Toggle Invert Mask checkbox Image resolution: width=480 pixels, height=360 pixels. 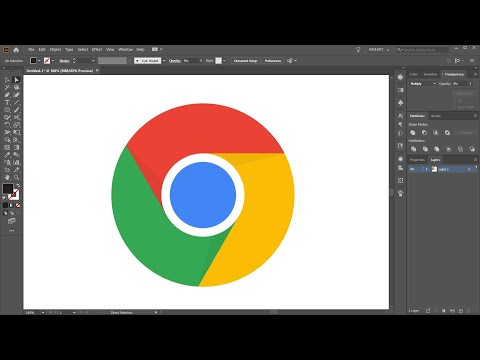point(454,107)
